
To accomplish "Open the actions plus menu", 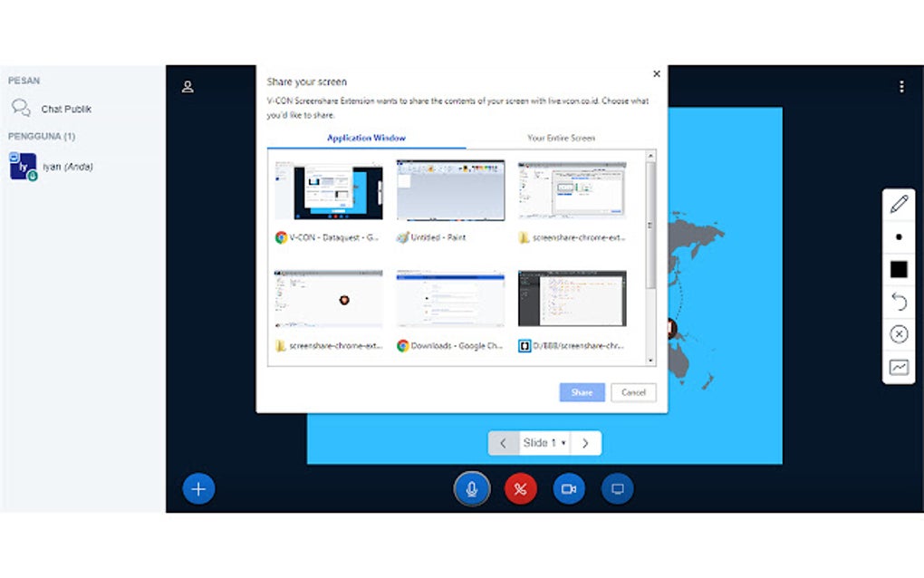I will tap(198, 488).
